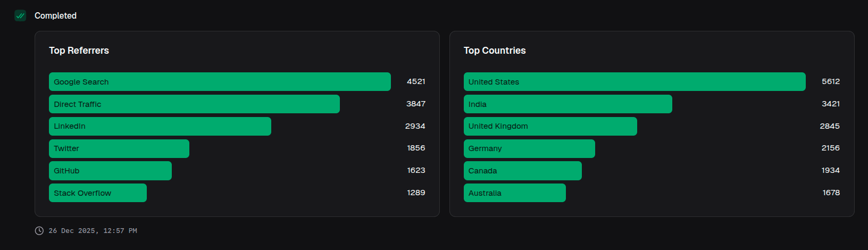The image size is (868, 250).
Task: Select the Canada country bar
Action: click(x=522, y=171)
